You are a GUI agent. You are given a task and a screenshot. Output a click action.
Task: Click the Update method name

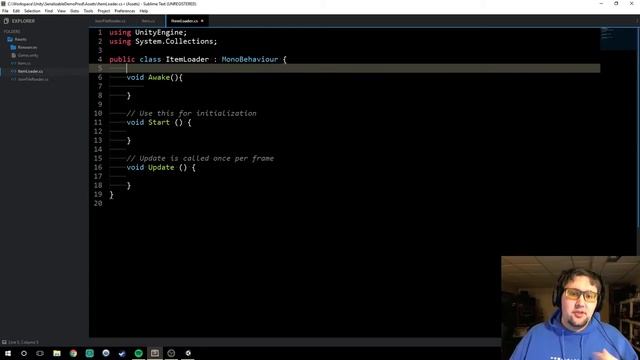click(161, 167)
